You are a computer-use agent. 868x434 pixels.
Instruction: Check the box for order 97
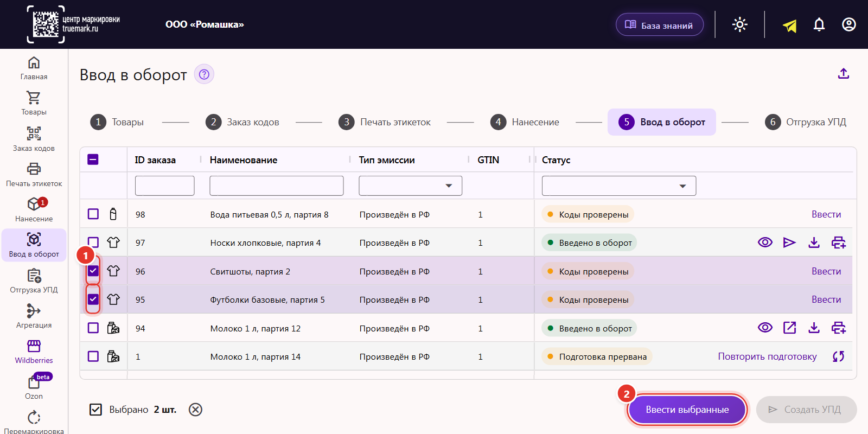click(93, 242)
